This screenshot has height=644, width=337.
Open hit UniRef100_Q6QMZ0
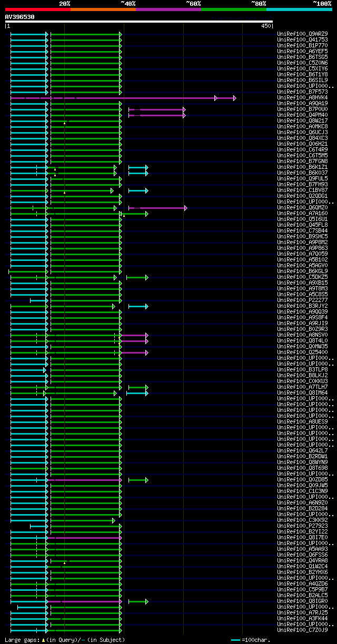point(302,208)
